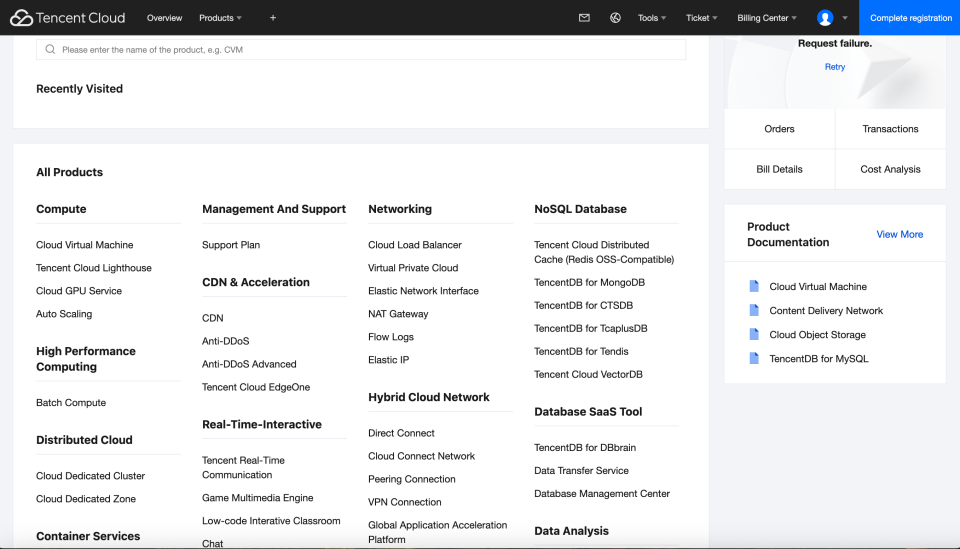This screenshot has height=549, width=960.
Task: Open Cloud Dedicated Zone
Action: click(86, 499)
